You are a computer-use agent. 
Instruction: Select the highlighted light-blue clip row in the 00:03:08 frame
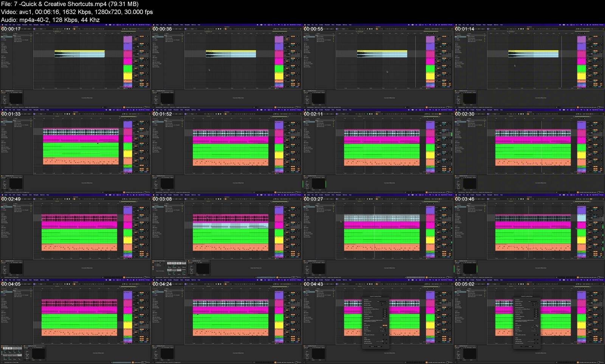pyautogui.click(x=231, y=225)
